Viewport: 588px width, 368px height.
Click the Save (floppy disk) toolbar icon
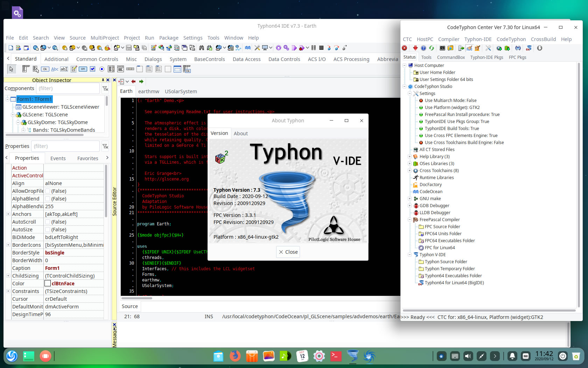(129, 48)
